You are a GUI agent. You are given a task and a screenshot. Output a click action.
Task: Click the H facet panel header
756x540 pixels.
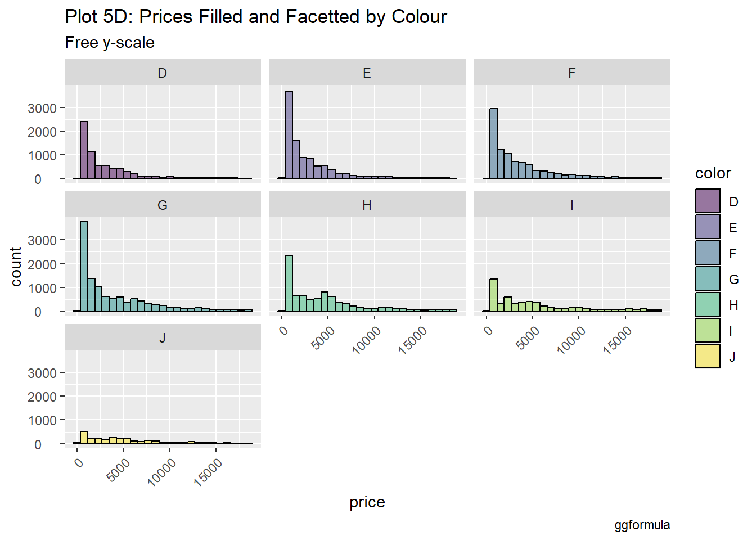pos(367,205)
